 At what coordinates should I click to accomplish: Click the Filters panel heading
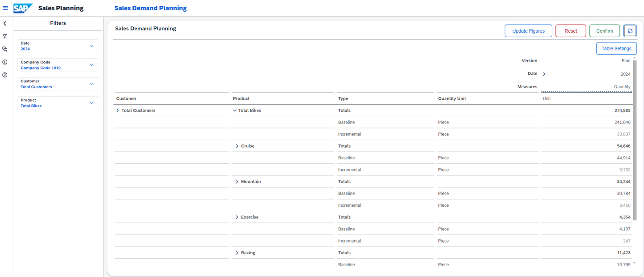click(x=58, y=23)
